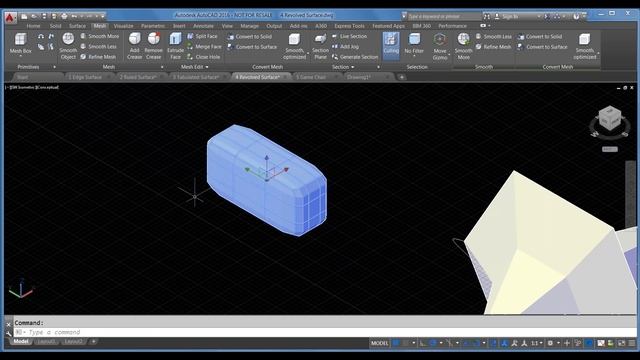Toggle snap mode in the status bar
This screenshot has width=640, height=360.
pos(405,343)
